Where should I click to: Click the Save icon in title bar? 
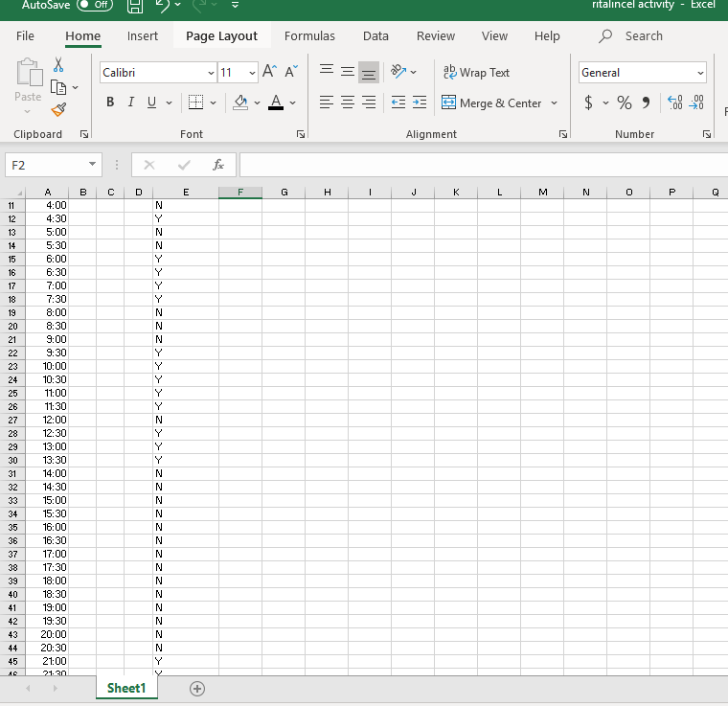tap(135, 5)
